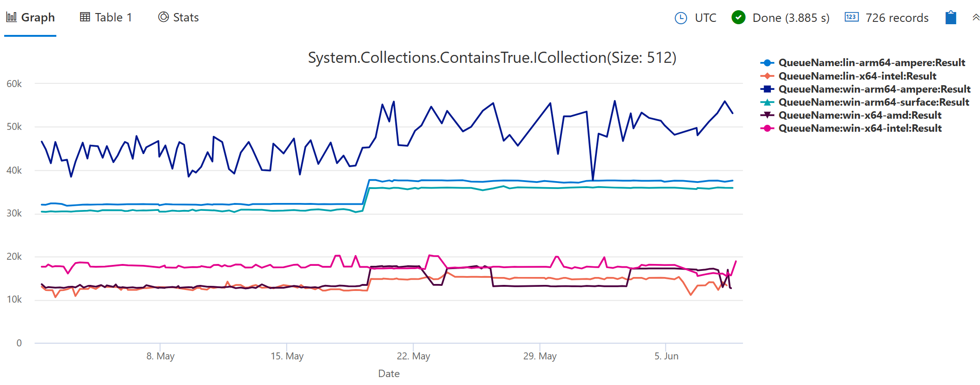Click the green Done checkmark icon
Viewport: 980px width, 385px height.
tap(739, 17)
